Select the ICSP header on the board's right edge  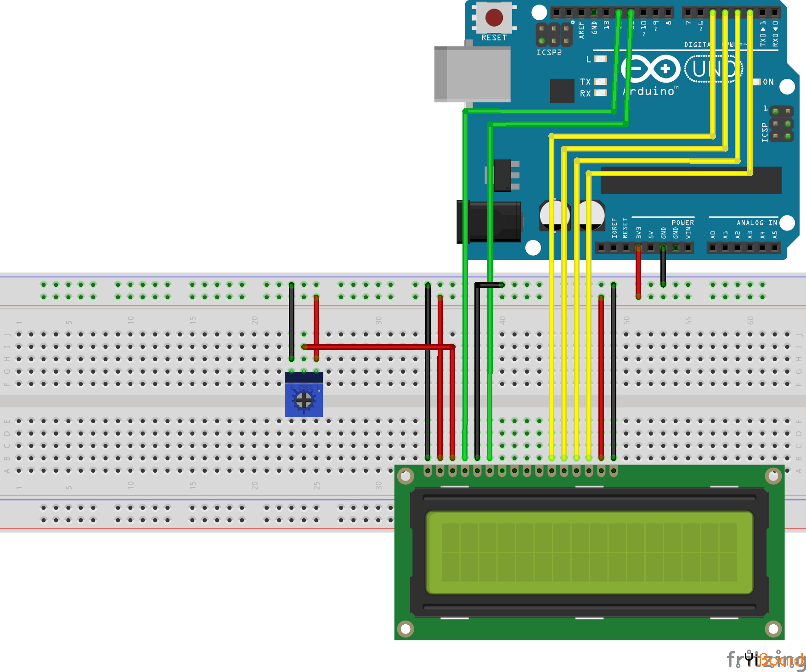782,124
